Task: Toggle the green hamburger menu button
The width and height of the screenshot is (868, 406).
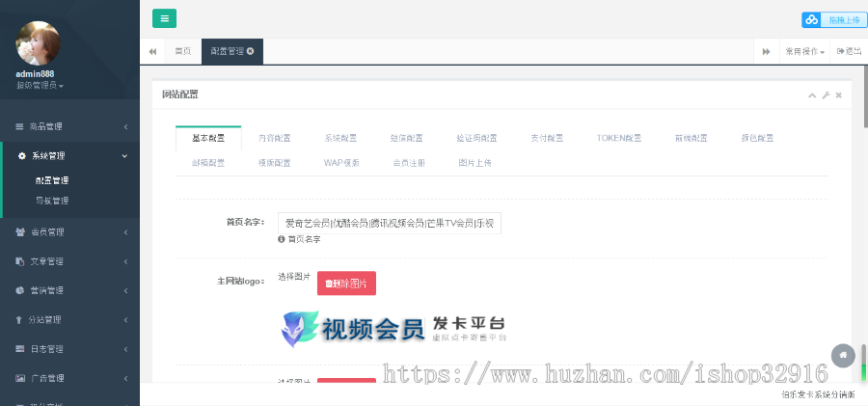Action: tap(164, 18)
